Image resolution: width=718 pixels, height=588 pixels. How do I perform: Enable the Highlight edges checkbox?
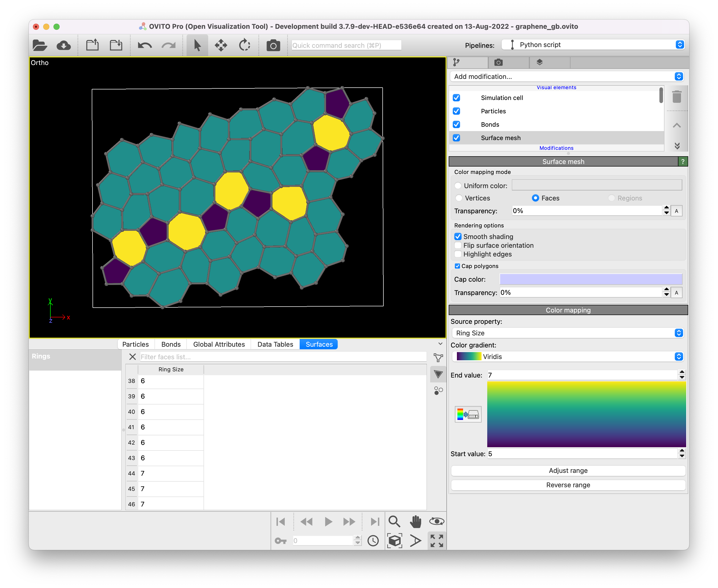pos(458,254)
